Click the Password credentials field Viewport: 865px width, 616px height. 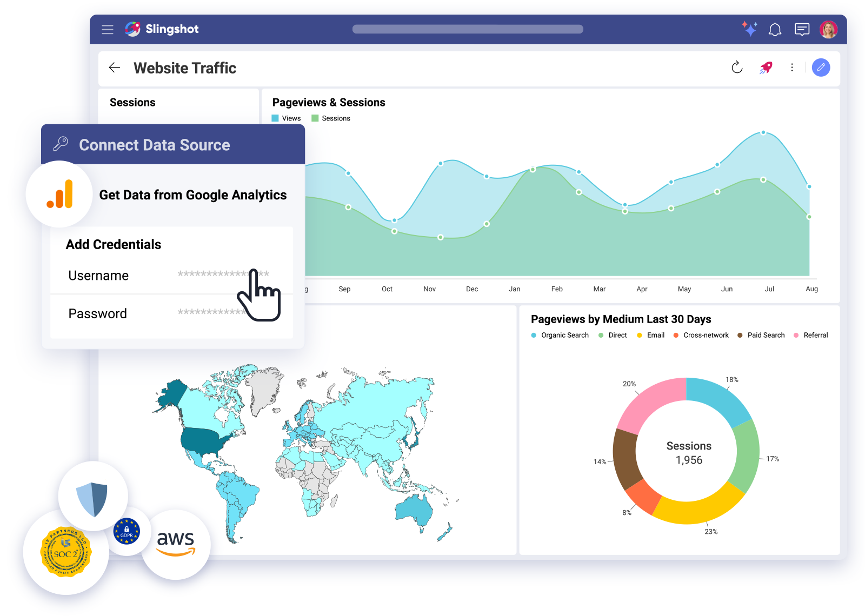[x=211, y=313]
